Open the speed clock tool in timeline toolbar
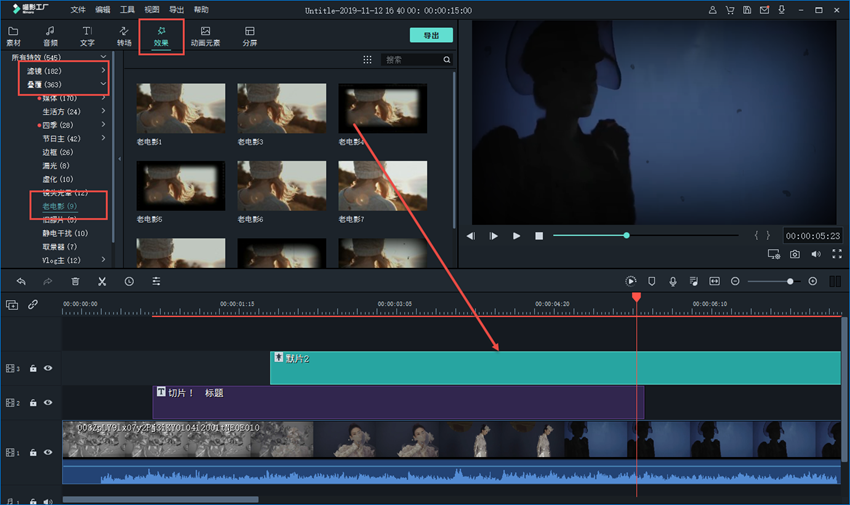Viewport: 850px width, 505px height. pos(129,282)
